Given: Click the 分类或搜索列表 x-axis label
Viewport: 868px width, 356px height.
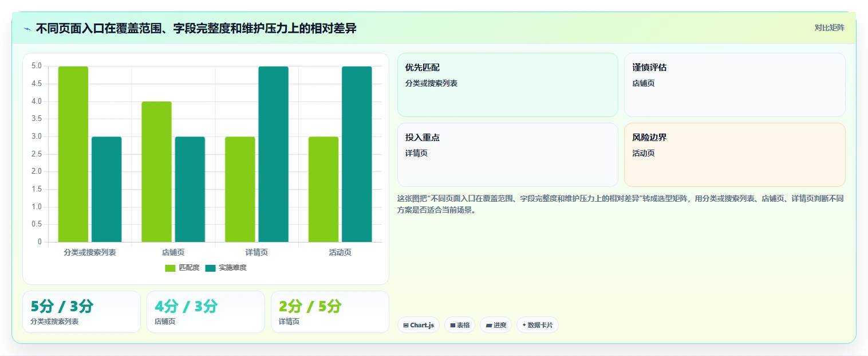Looking at the screenshot, I should (x=90, y=252).
